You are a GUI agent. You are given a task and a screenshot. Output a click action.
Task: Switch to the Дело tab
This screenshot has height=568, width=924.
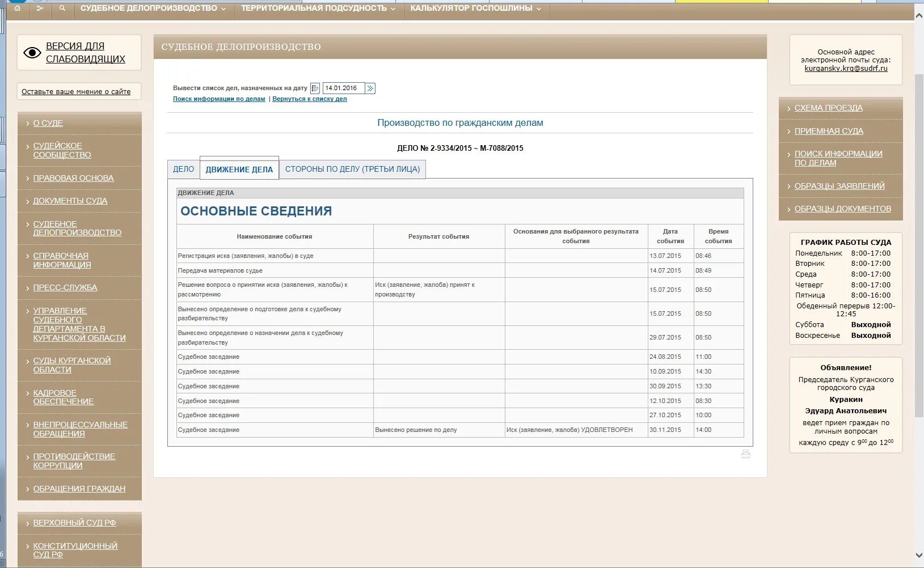coord(183,169)
